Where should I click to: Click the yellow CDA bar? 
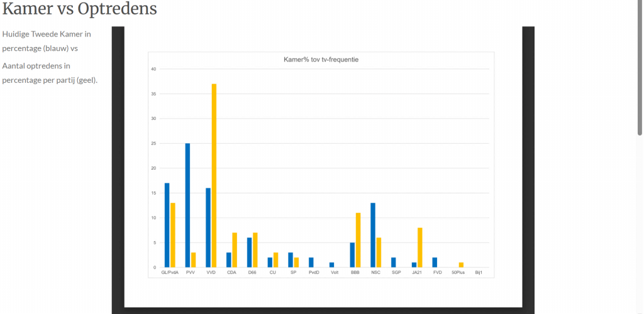[235, 250]
